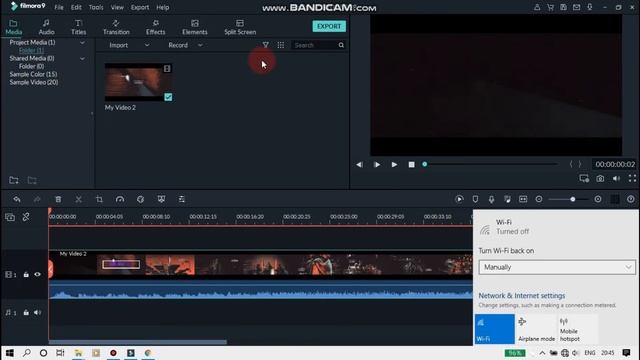Adjust preview volume icon

click(x=616, y=179)
